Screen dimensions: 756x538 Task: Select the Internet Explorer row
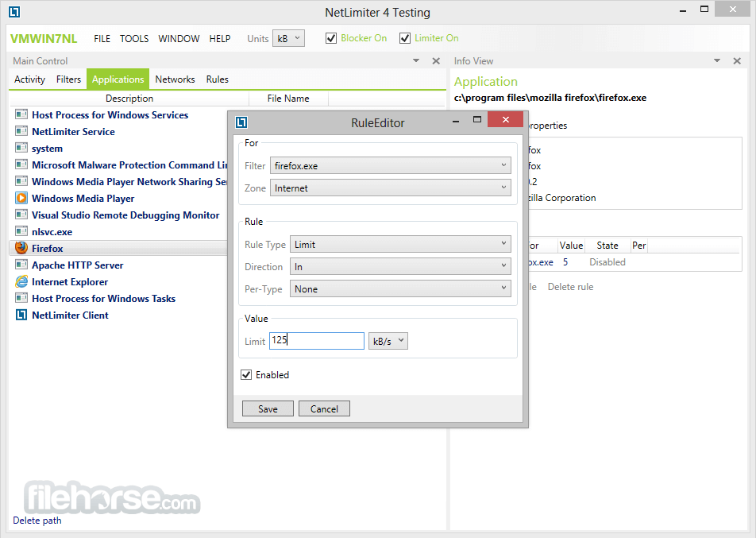118,282
